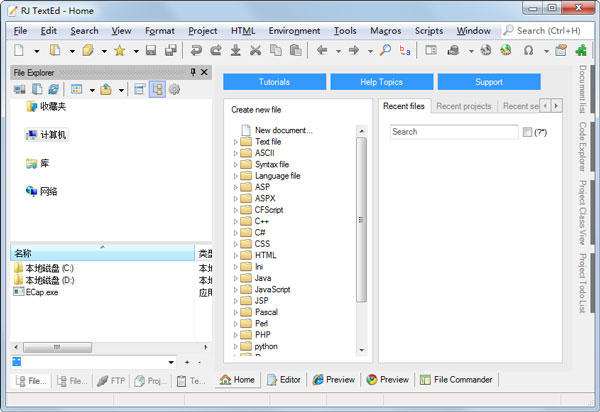Image resolution: width=600 pixels, height=412 pixels.
Task: Click the right scroll arrow of recent tabs
Action: (556, 106)
